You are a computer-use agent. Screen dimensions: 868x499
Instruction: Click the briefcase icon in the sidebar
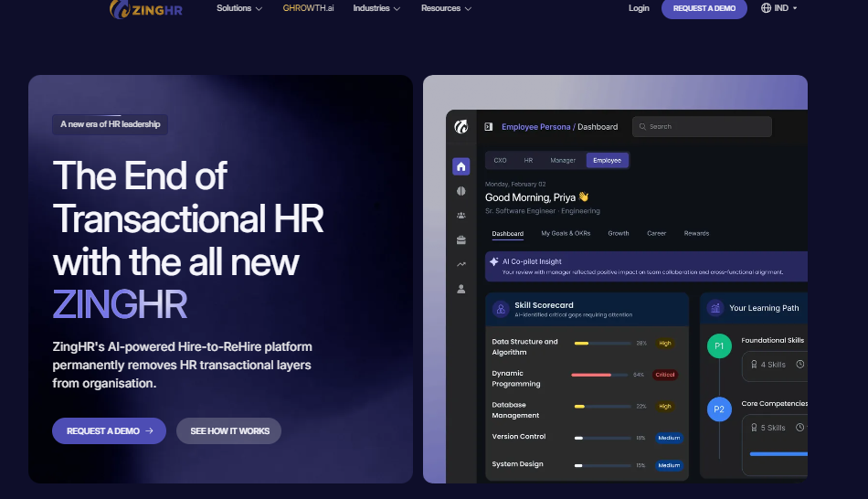point(461,239)
